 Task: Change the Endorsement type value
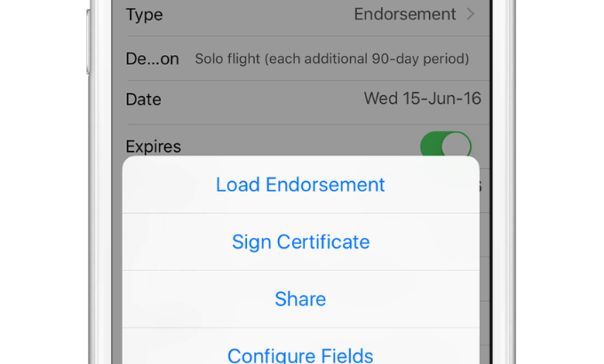(x=405, y=14)
